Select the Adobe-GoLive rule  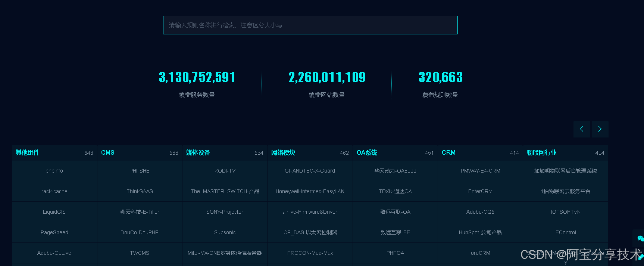(54, 253)
